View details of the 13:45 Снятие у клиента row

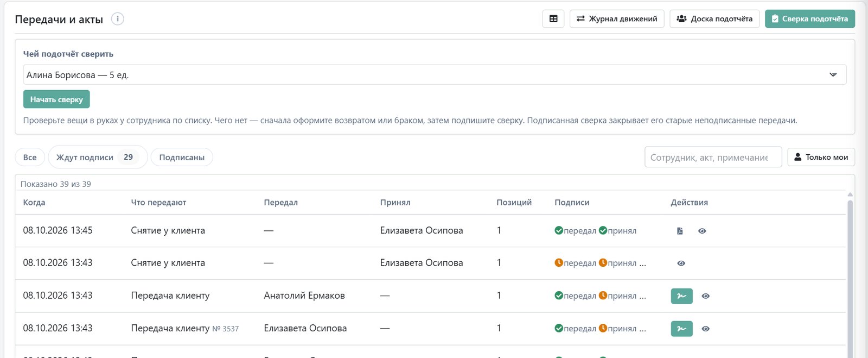tap(702, 231)
